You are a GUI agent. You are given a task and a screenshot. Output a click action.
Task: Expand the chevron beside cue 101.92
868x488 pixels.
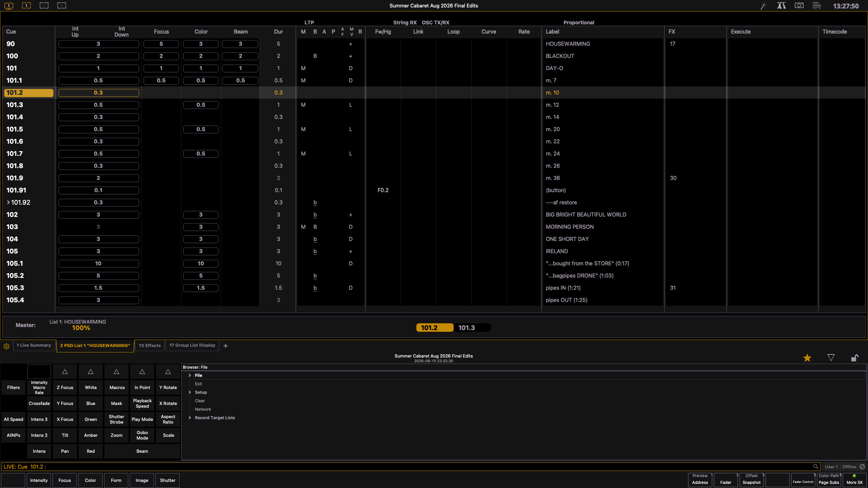8,202
